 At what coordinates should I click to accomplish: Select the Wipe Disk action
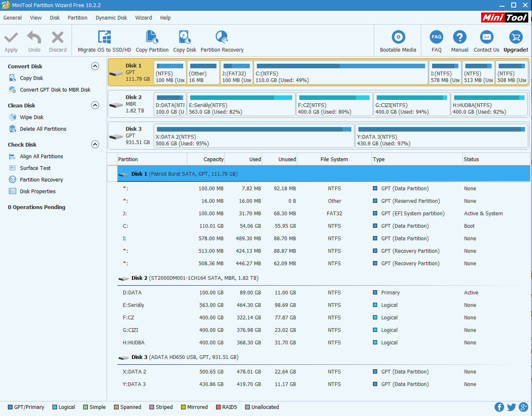tap(32, 117)
